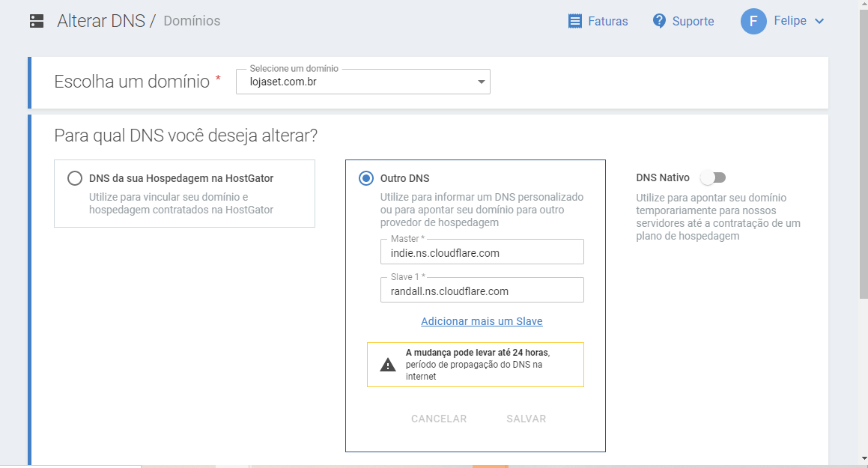Image resolution: width=868 pixels, height=468 pixels.
Task: Select DNS da sua Hospedagem na HostGator
Action: pyautogui.click(x=75, y=178)
